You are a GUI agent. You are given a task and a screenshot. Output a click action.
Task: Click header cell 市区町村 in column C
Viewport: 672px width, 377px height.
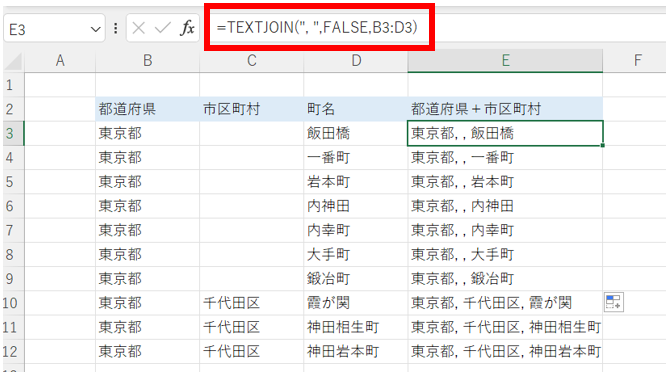tap(252, 109)
